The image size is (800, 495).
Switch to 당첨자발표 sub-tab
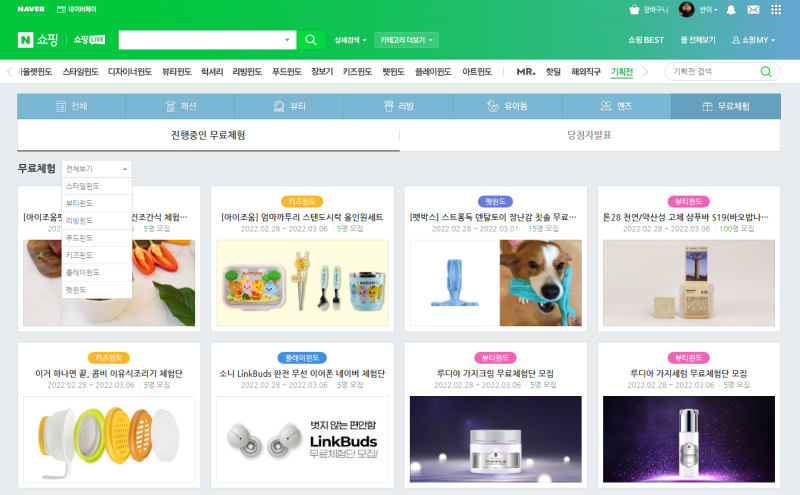coord(590,135)
